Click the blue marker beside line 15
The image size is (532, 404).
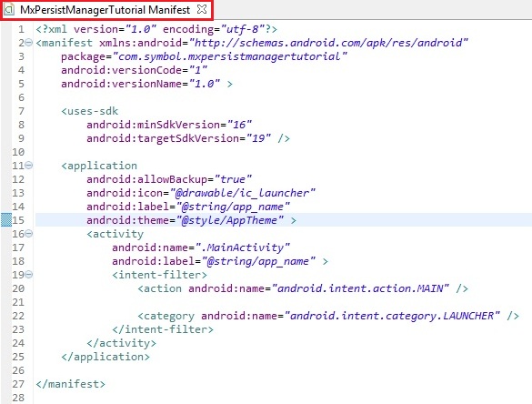click(x=6, y=220)
